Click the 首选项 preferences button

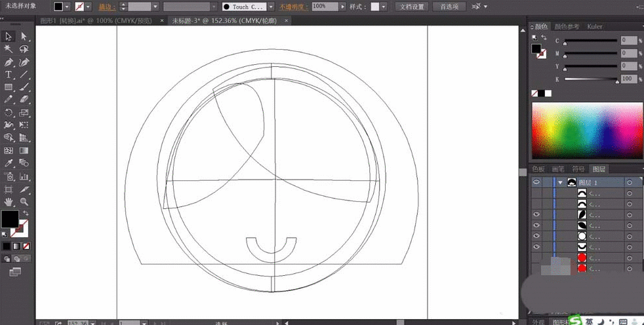(450, 7)
